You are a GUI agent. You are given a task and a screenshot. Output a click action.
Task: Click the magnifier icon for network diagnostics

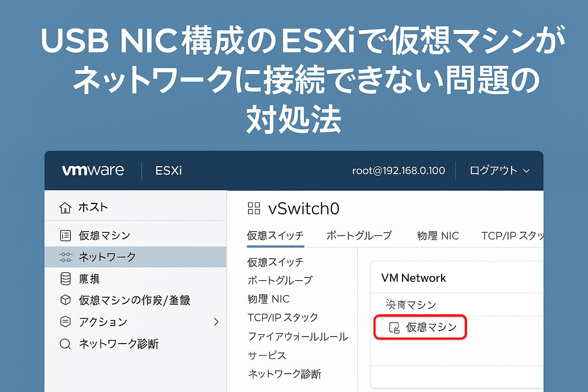[x=65, y=344]
